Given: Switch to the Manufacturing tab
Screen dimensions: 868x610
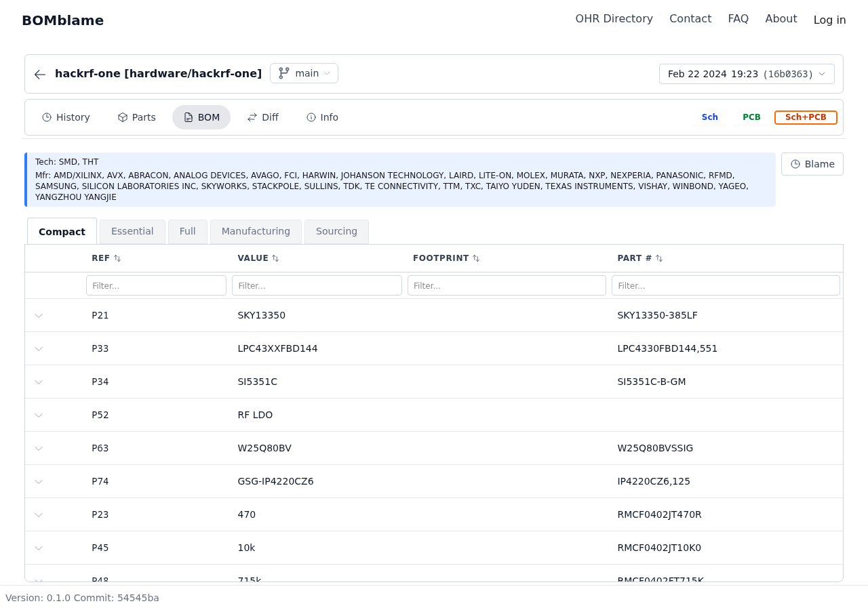Looking at the screenshot, I should (256, 231).
